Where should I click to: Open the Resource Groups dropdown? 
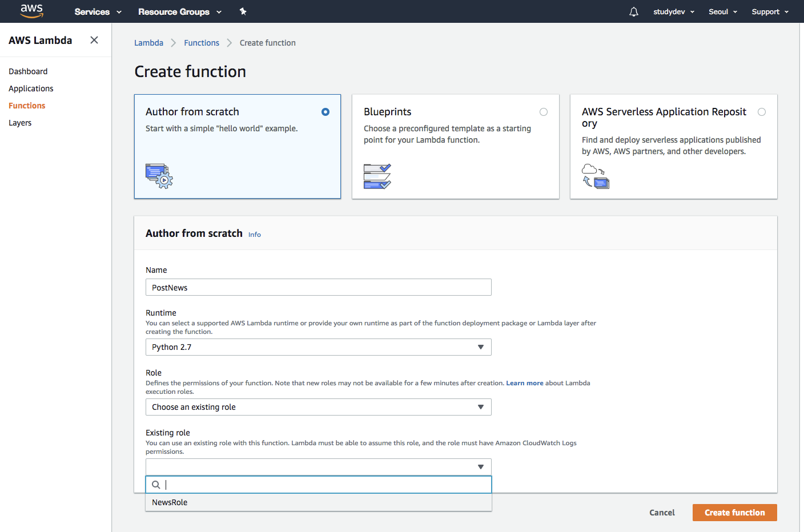(180, 11)
